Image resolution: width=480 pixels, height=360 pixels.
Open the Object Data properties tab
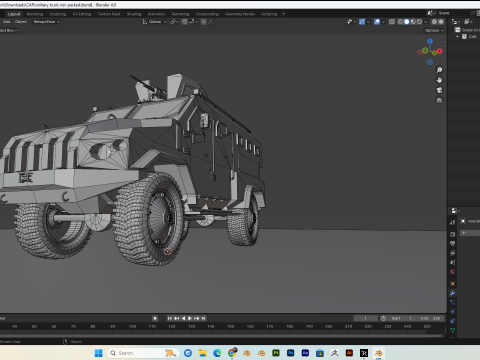point(452,330)
